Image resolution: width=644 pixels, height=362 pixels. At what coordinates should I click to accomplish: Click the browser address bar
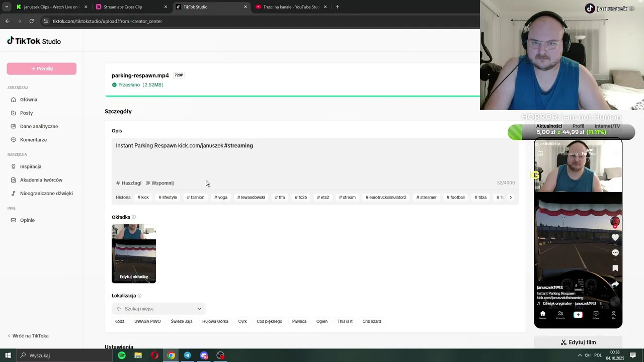click(x=262, y=21)
